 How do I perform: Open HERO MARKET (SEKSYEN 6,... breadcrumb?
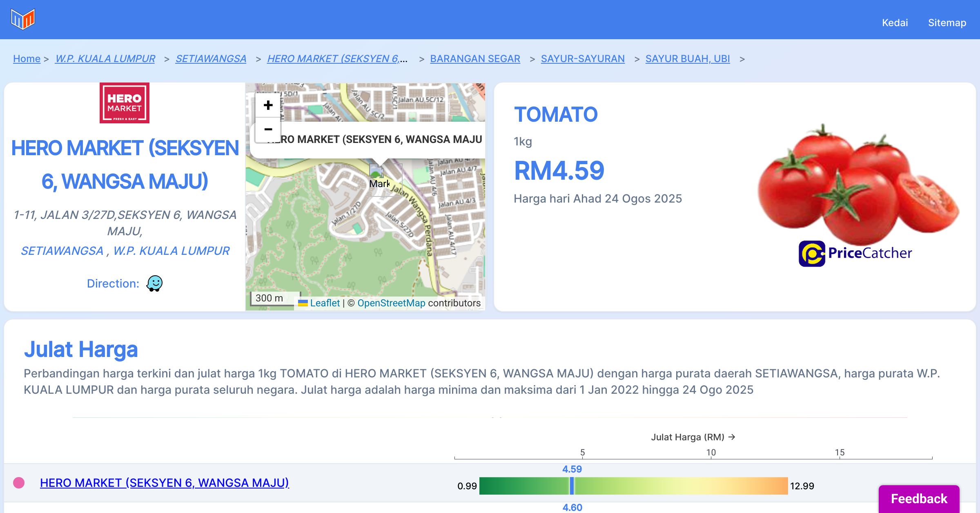coord(337,58)
